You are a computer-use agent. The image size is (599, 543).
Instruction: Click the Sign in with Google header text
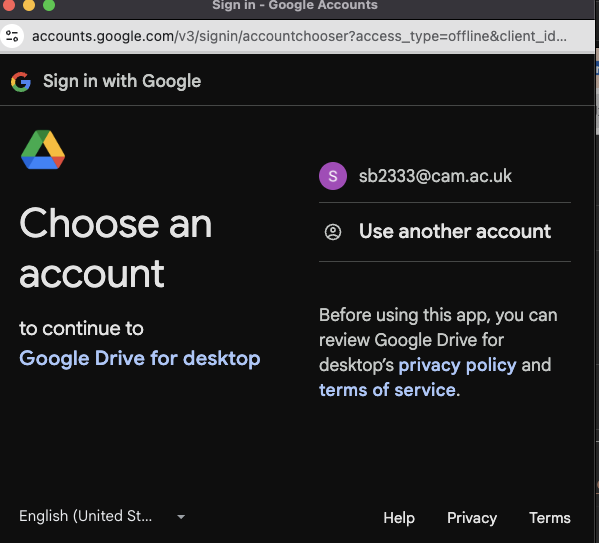[x=122, y=81]
